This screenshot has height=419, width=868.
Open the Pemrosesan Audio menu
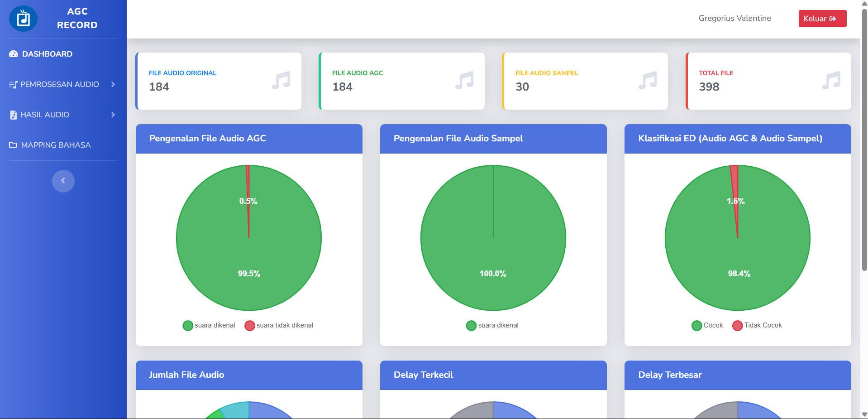point(63,84)
